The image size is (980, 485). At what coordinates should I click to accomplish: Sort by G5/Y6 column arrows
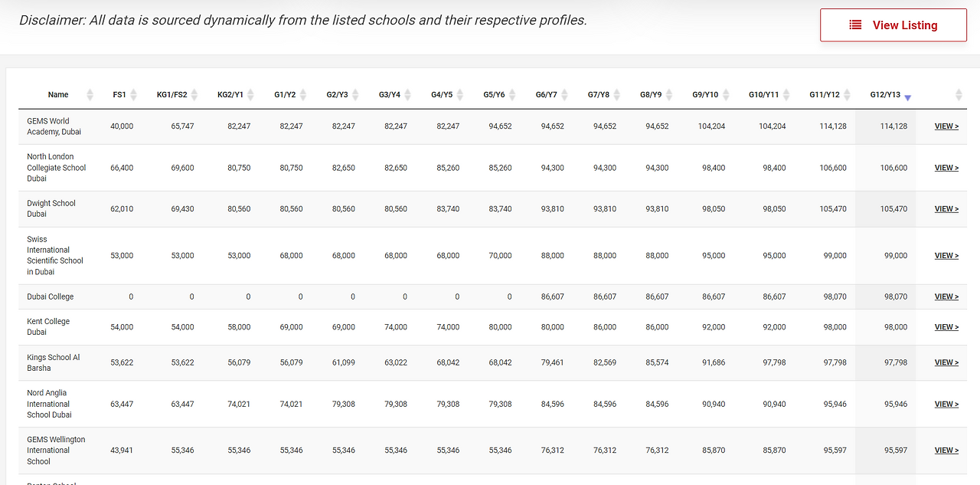point(513,95)
